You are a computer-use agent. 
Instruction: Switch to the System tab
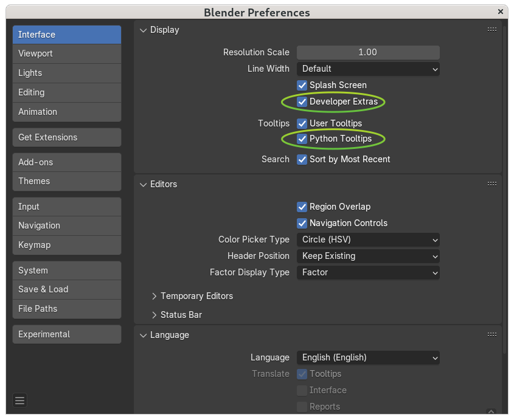click(x=67, y=270)
